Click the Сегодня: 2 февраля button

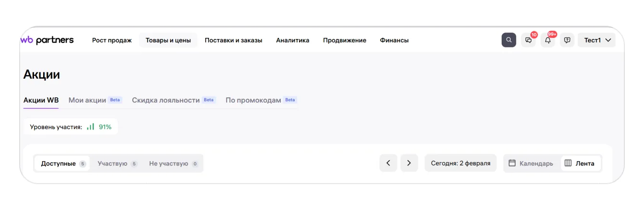pyautogui.click(x=460, y=163)
